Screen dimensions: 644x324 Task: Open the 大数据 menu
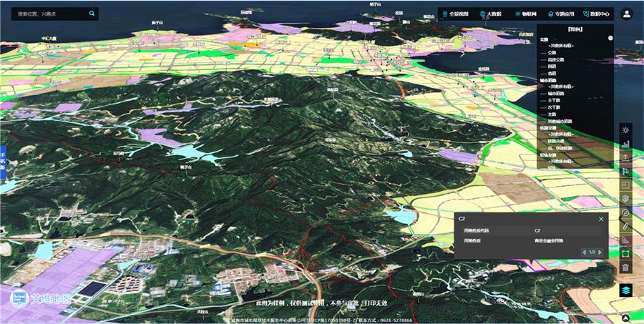pyautogui.click(x=491, y=14)
